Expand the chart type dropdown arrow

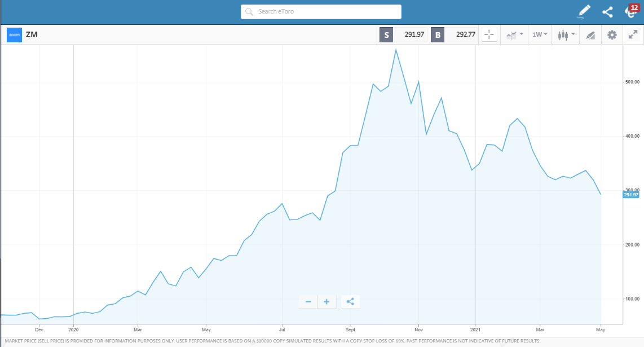[520, 34]
